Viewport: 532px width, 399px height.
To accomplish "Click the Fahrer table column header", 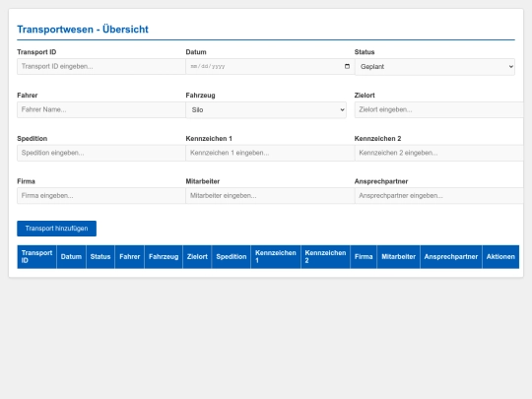I will pyautogui.click(x=130, y=257).
